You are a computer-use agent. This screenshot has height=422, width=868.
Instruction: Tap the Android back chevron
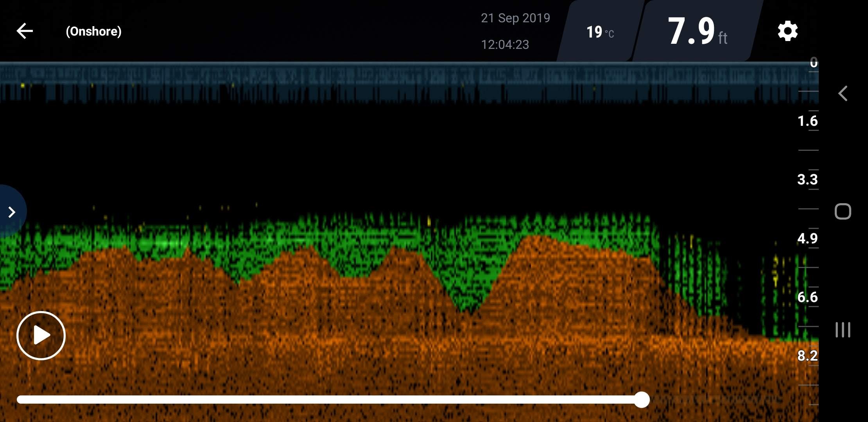[843, 94]
